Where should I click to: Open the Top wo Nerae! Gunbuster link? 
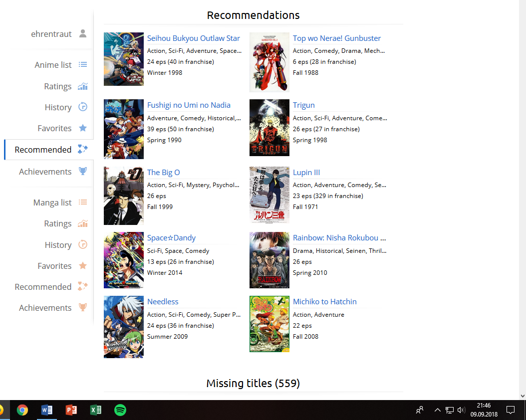coord(337,38)
